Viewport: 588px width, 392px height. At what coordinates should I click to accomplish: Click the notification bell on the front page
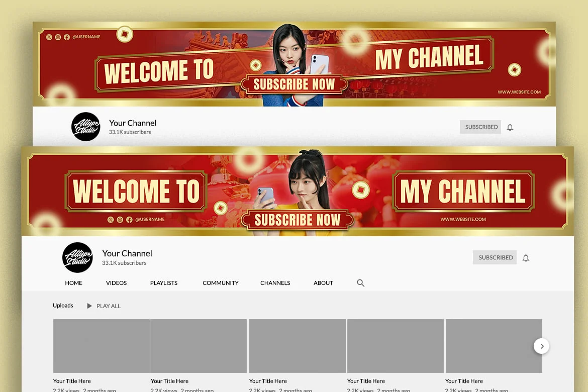526,258
